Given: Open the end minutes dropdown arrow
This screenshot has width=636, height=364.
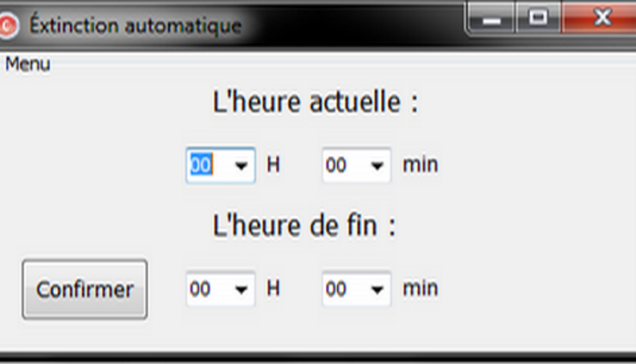Looking at the screenshot, I should [377, 289].
